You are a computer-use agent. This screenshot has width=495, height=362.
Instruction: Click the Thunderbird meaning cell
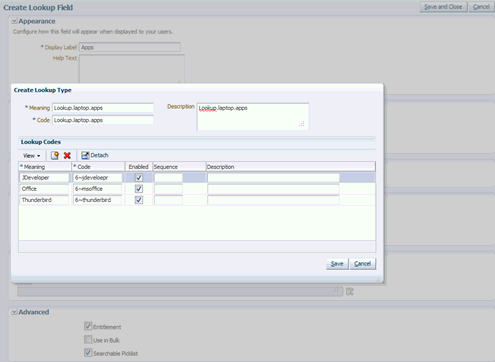point(44,200)
